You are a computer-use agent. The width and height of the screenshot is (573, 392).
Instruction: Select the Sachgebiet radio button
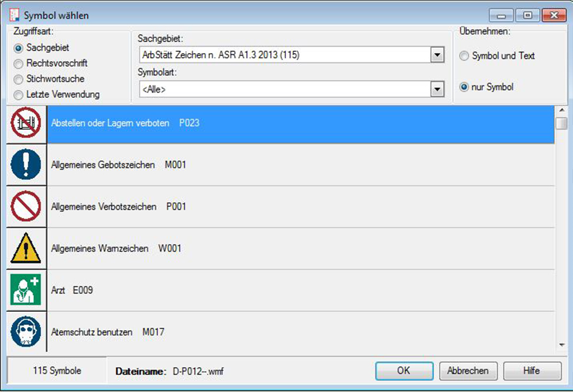click(19, 48)
